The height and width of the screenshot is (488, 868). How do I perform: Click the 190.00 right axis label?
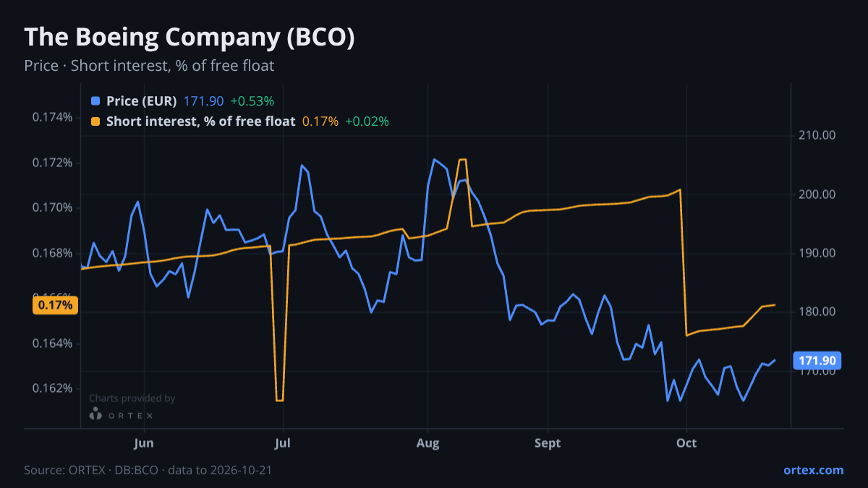(x=817, y=253)
